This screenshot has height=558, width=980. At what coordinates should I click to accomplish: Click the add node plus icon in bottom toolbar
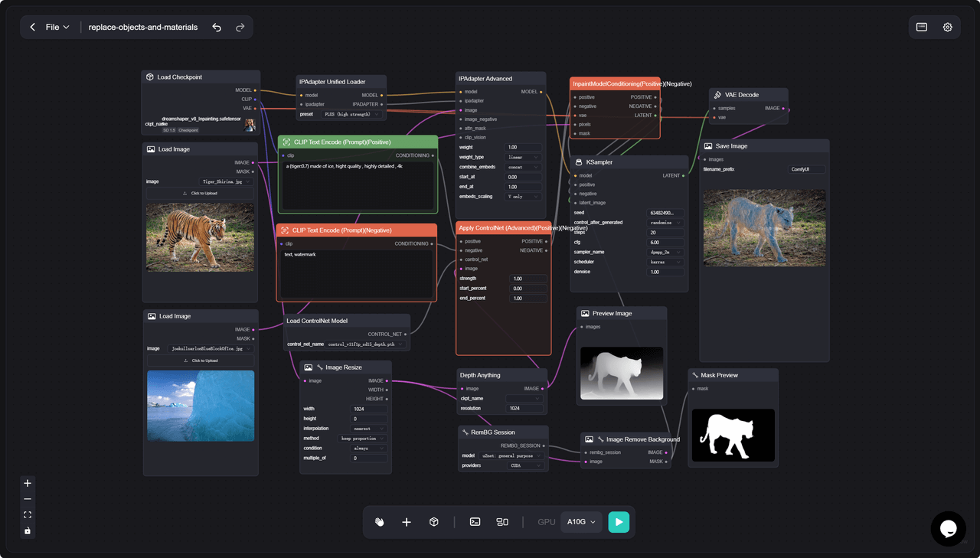(407, 522)
